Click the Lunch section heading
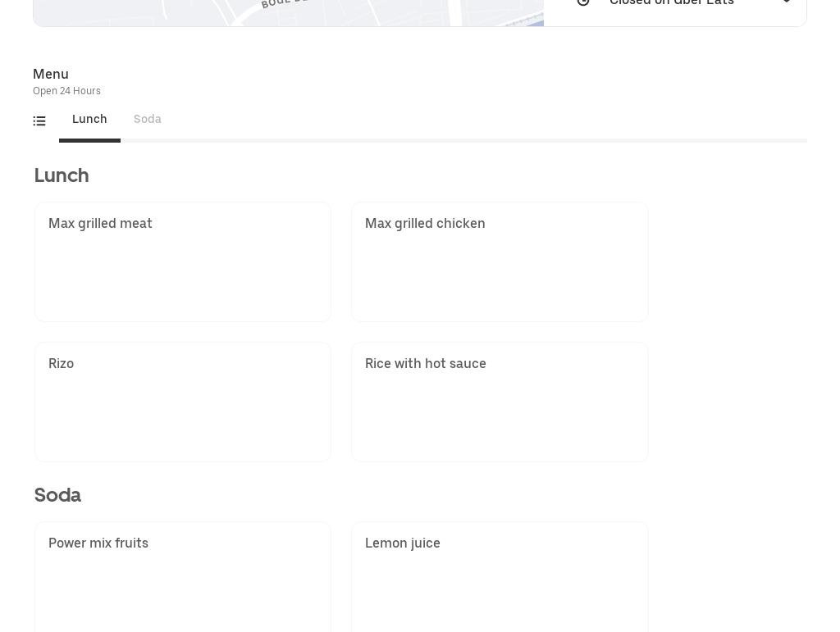The width and height of the screenshot is (840, 632). [62, 175]
